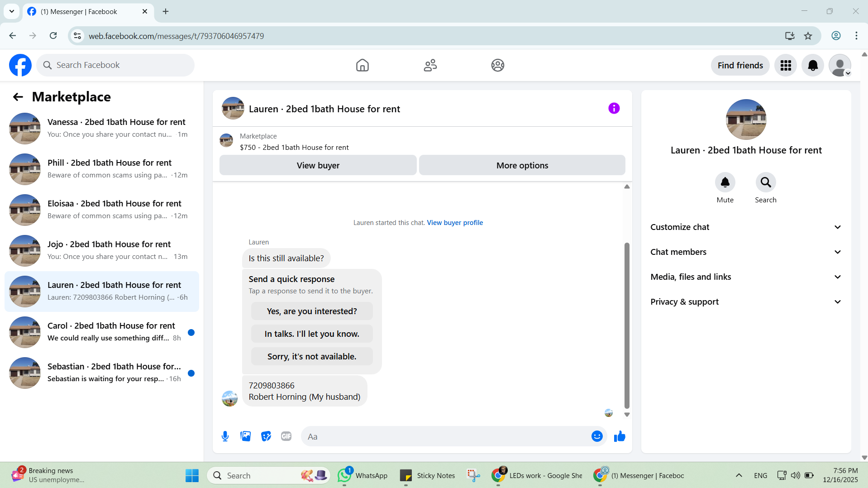
Task: Open the listing thumbnail in right panel
Action: click(746, 120)
